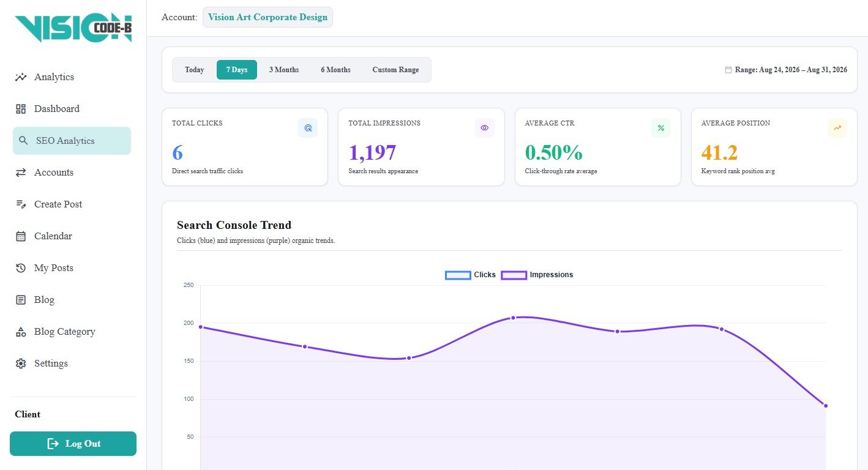Open the Blog Category page
Image resolution: width=868 pixels, height=470 pixels.
point(72,332)
